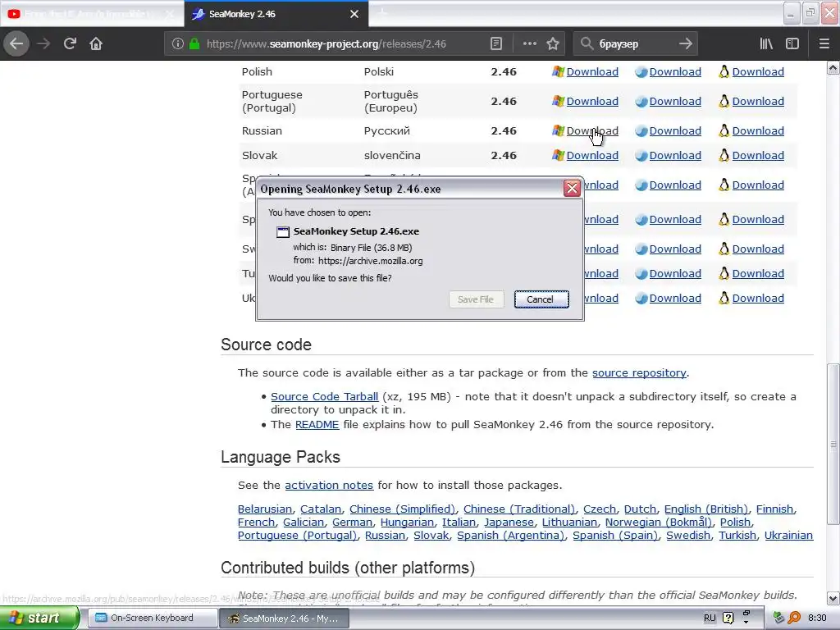The width and height of the screenshot is (840, 630).
Task: Open the Firefox hamburger menu
Action: click(824, 44)
